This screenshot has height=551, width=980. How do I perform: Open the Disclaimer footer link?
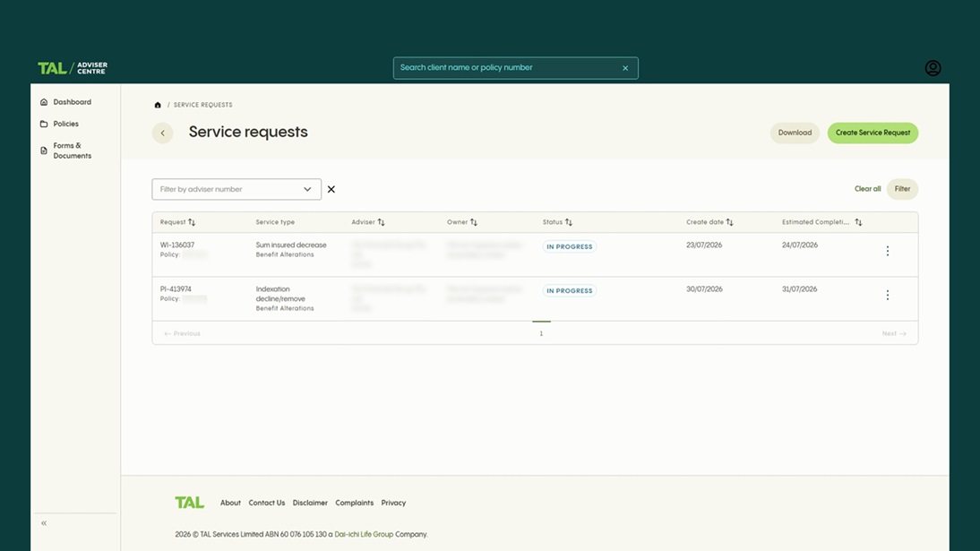click(x=310, y=503)
